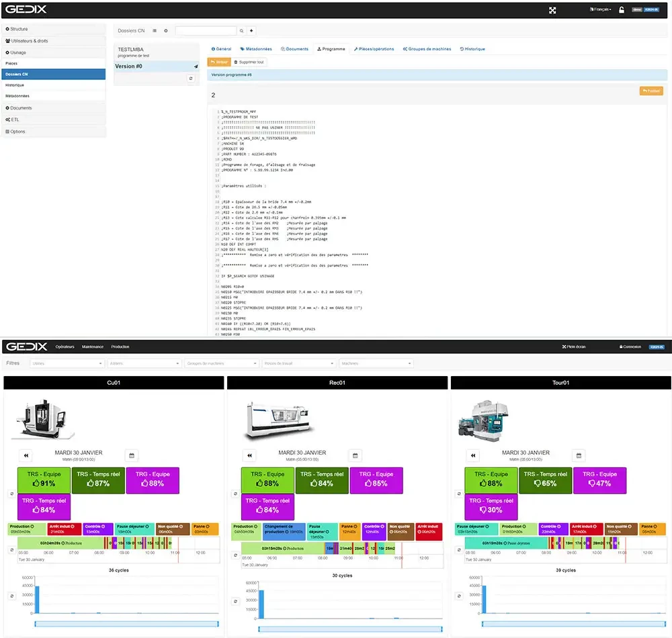Switch to the Historique tab
The height and width of the screenshot is (638, 672).
pyautogui.click(x=472, y=49)
